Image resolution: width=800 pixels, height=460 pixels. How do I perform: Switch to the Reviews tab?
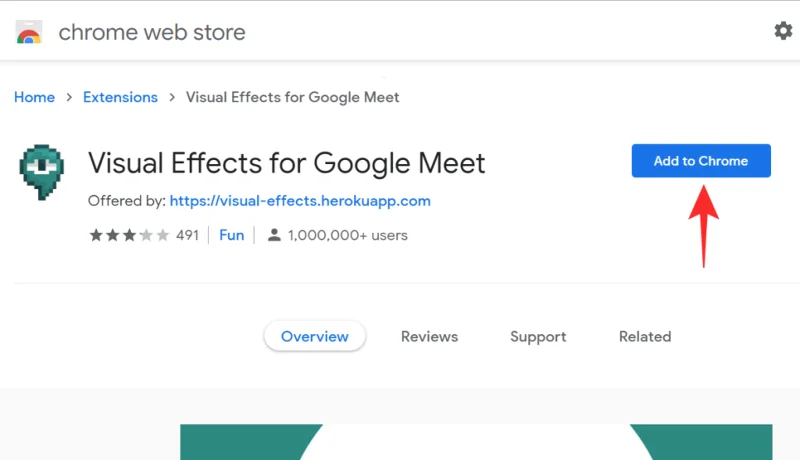(429, 337)
